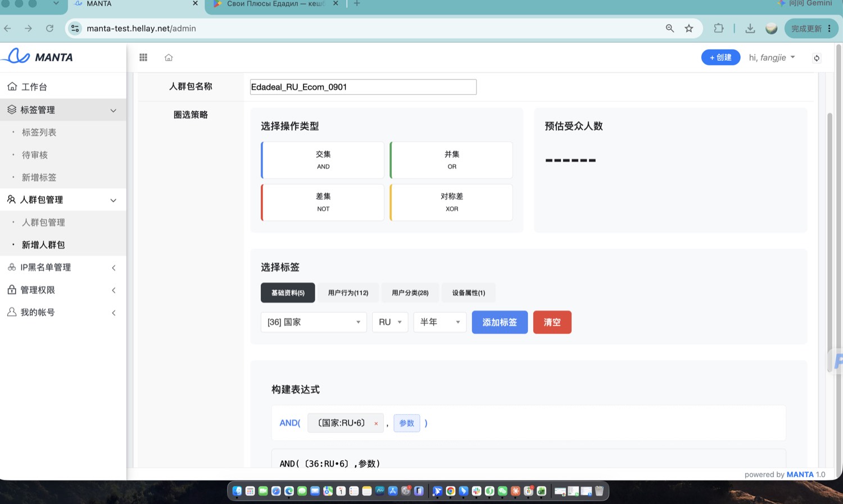Launch Google Chrome from the Dock
This screenshot has height=504, width=843.
[x=450, y=491]
